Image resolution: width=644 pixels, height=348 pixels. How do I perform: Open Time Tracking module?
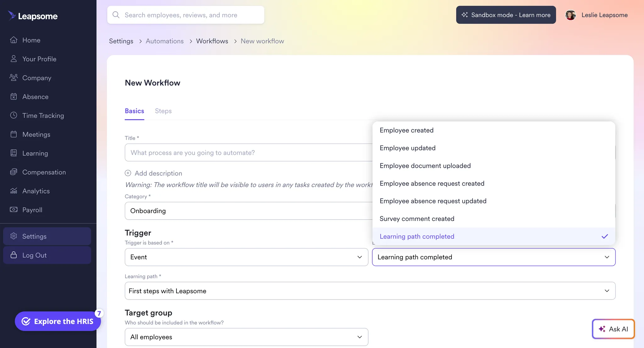(43, 115)
